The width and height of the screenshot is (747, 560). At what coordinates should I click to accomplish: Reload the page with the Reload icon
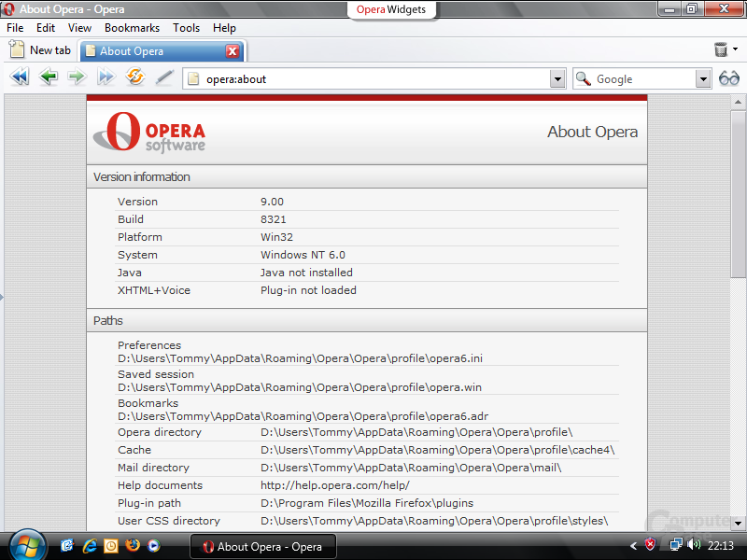coord(135,77)
